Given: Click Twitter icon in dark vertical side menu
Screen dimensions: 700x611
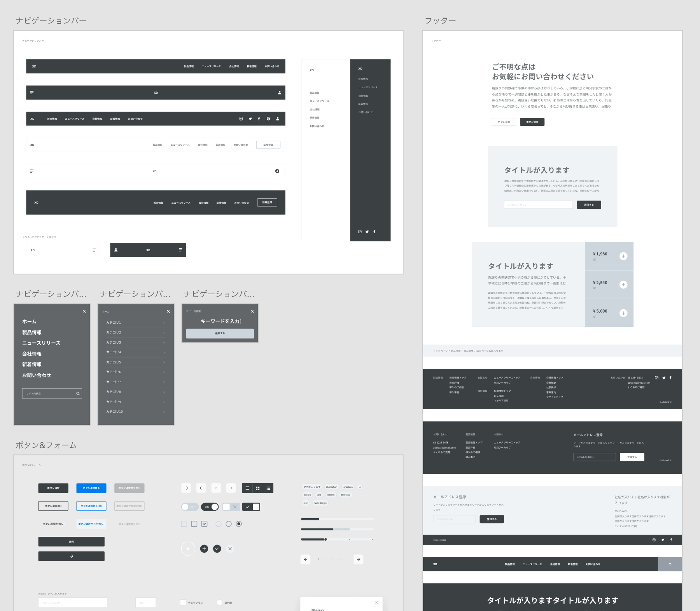Looking at the screenshot, I should coord(367,232).
